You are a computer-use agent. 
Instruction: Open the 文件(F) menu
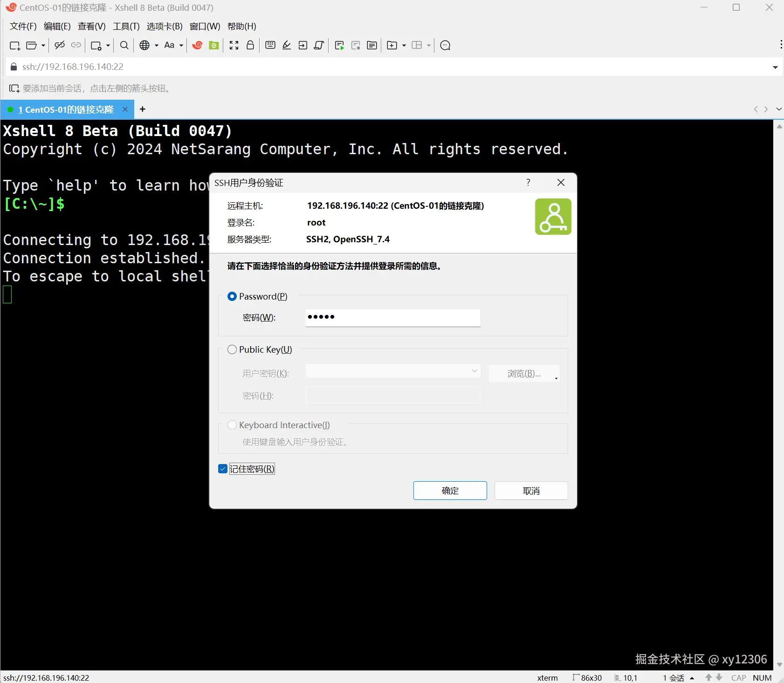coord(23,26)
